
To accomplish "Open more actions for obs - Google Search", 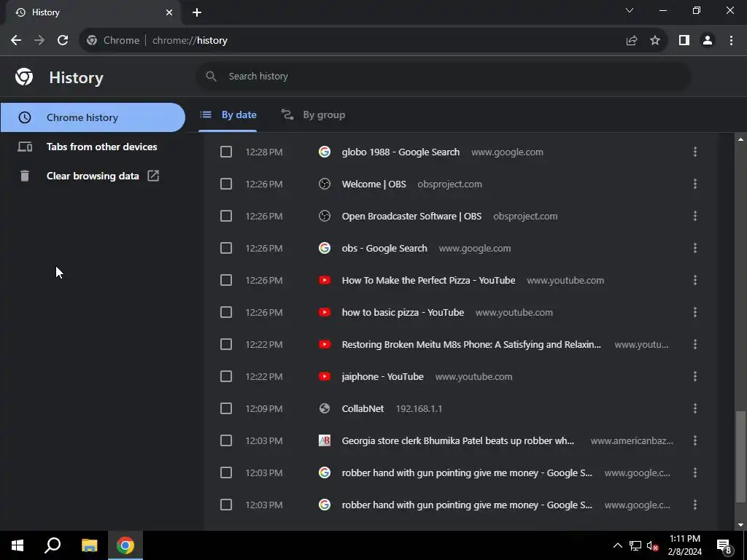I will tap(695, 248).
